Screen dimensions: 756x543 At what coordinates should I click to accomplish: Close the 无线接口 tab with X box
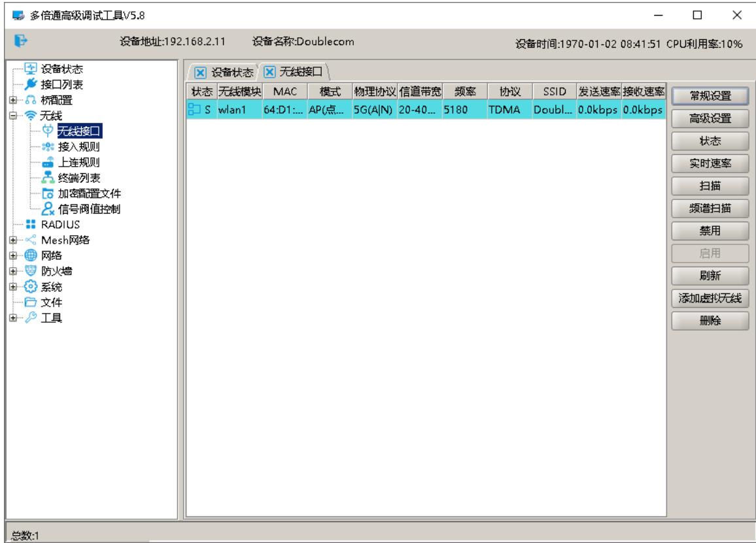pyautogui.click(x=269, y=73)
